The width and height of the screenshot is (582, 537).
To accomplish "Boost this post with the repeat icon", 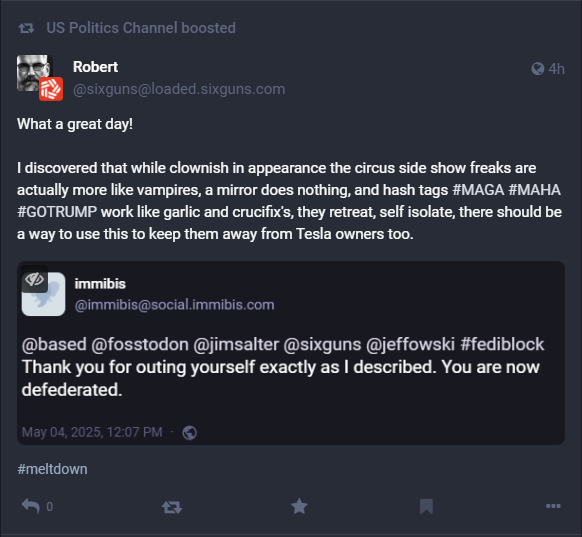I will (x=172, y=507).
